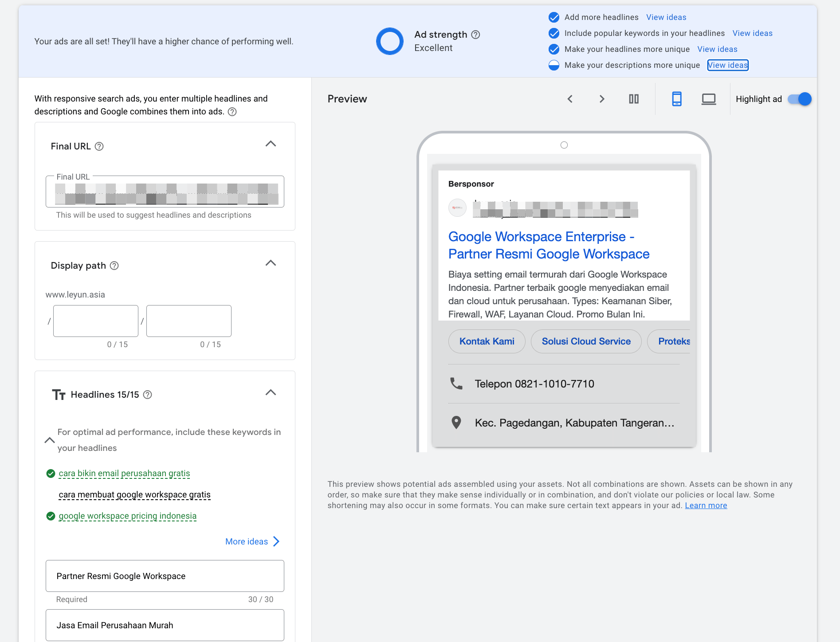Go to next ad preview

pyautogui.click(x=602, y=99)
